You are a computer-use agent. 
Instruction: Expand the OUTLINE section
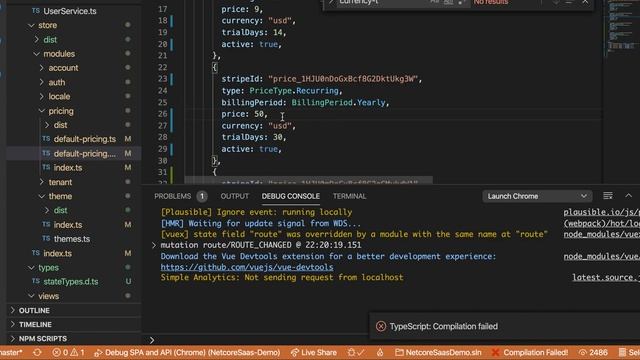pos(34,311)
